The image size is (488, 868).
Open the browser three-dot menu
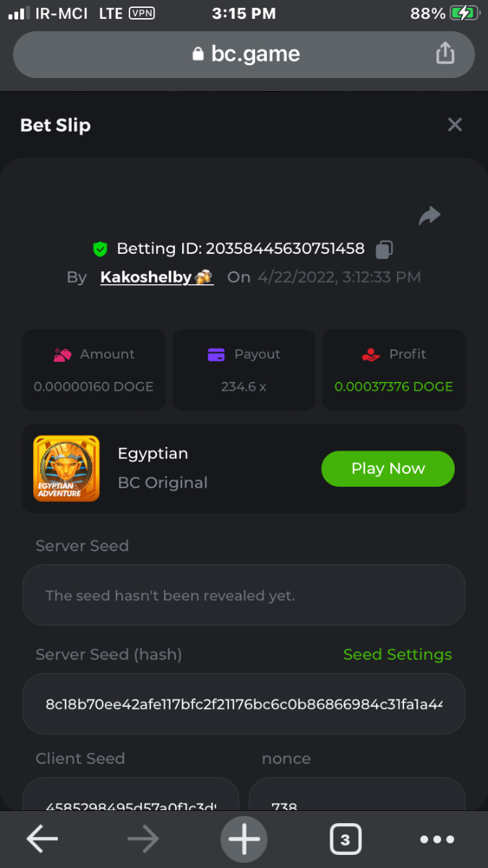437,839
